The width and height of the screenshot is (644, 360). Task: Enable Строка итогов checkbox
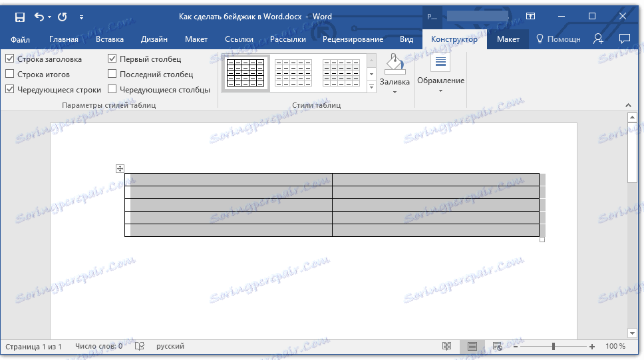pyautogui.click(x=10, y=74)
